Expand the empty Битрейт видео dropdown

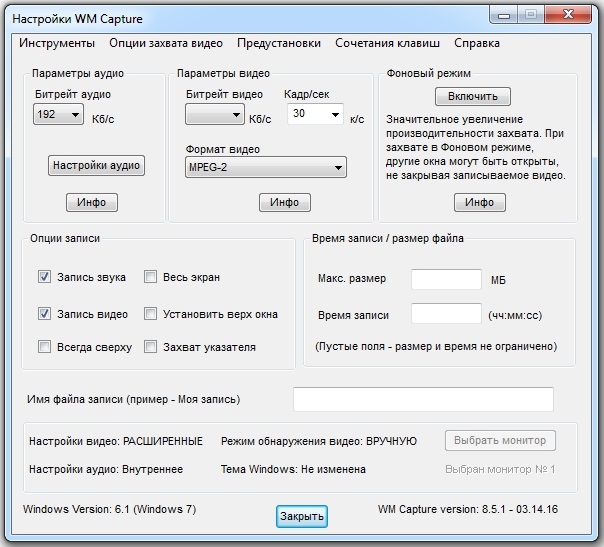tap(215, 114)
